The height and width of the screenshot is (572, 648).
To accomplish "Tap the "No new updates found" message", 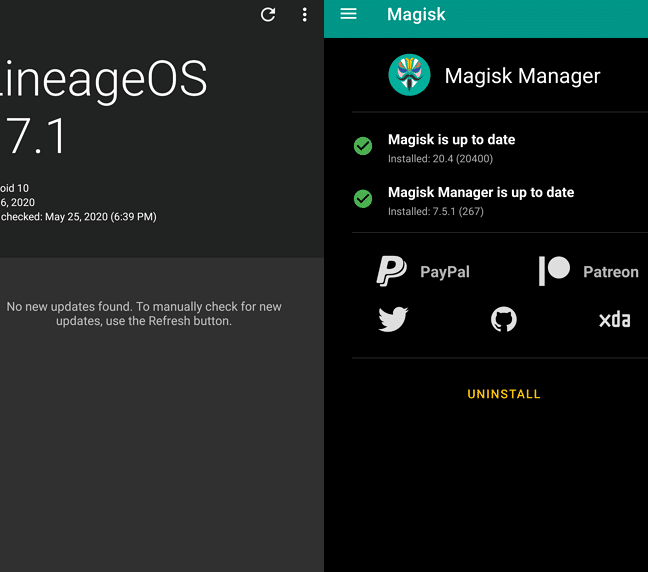I will click(x=144, y=313).
